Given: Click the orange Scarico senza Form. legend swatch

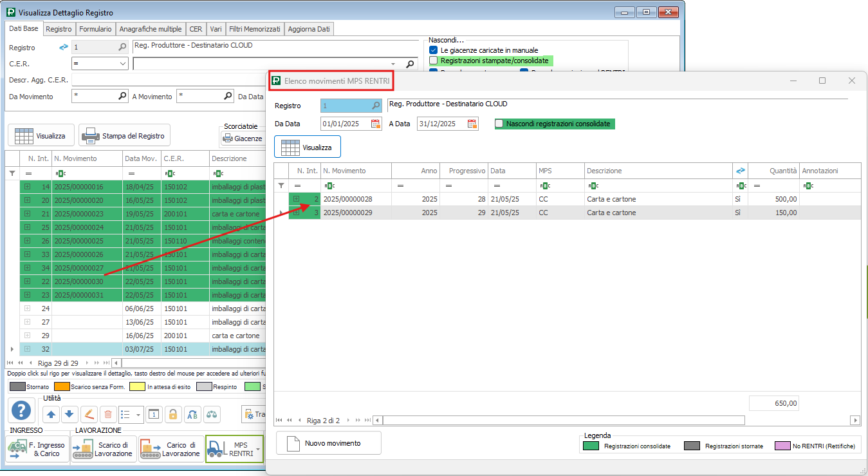Looking at the screenshot, I should point(61,387).
